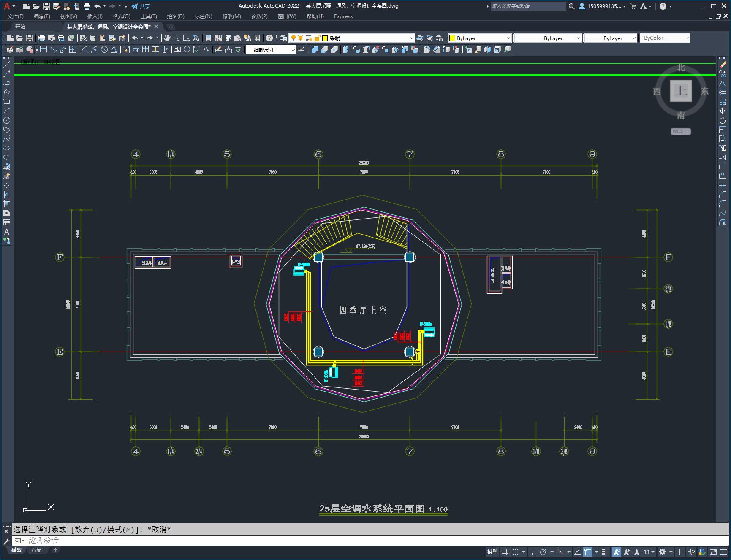
Task: Toggle snap mode dotted-grid button
Action: click(515, 552)
